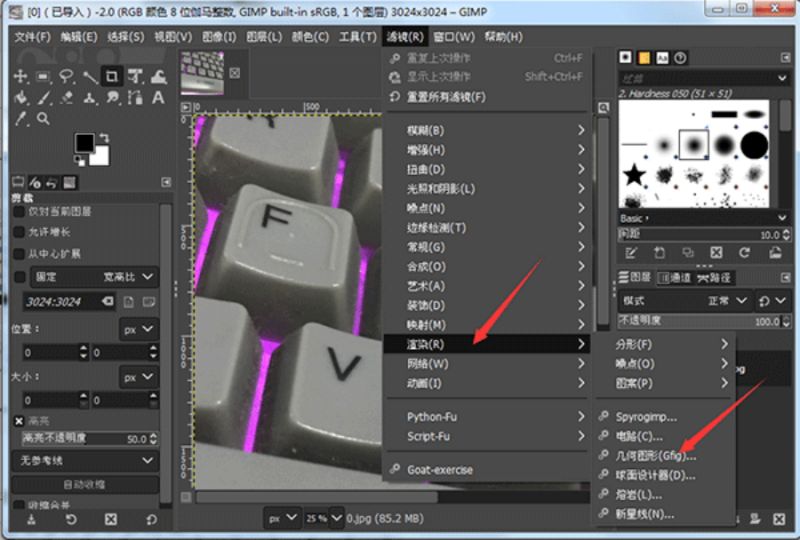Choose 几何图形(Gfig)... from submenu

point(663,456)
